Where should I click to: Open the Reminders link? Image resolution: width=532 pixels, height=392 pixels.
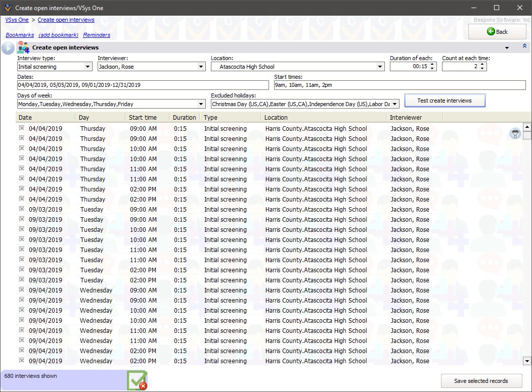click(x=97, y=35)
